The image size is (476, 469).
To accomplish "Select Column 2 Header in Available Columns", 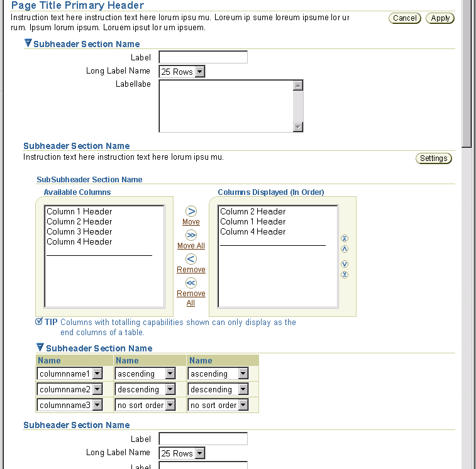I will (x=79, y=221).
